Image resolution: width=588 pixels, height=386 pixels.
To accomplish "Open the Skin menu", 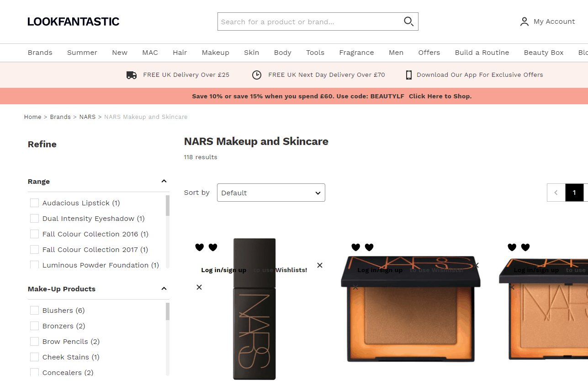I will 252,53.
